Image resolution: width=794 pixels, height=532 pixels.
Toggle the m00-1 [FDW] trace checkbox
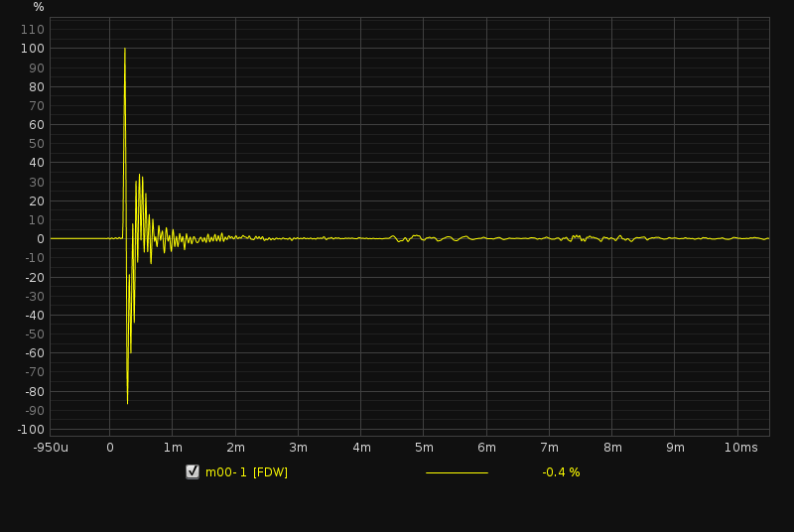coord(193,471)
